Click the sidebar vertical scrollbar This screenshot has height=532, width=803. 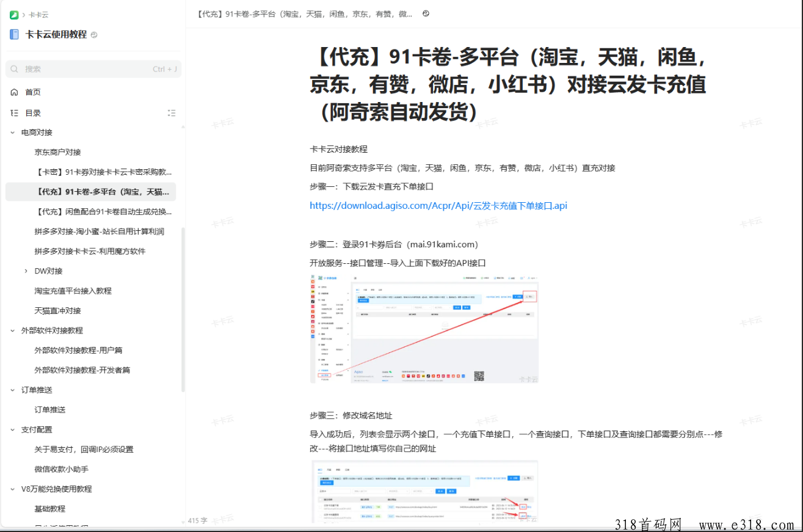183,308
